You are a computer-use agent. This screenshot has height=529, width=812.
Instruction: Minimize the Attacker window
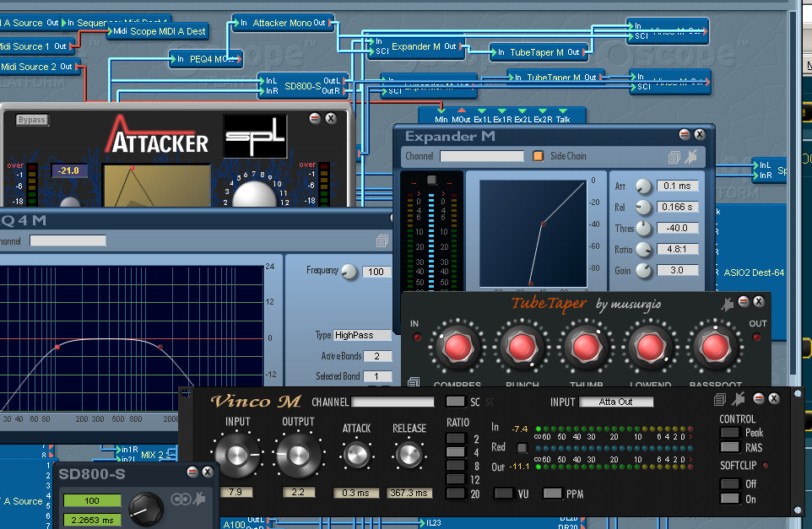(x=315, y=118)
